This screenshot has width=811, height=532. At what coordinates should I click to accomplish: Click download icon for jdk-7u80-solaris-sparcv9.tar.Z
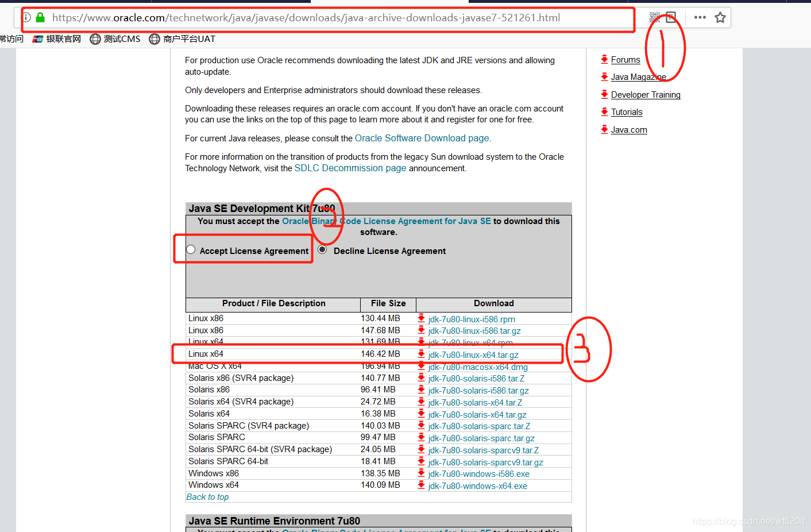point(421,449)
